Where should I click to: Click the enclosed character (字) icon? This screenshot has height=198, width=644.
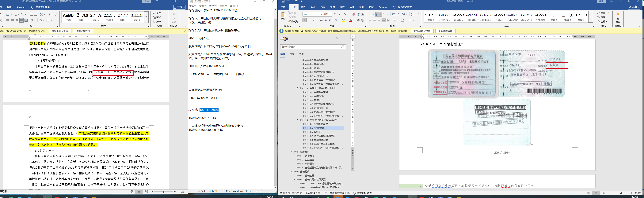coord(363,20)
